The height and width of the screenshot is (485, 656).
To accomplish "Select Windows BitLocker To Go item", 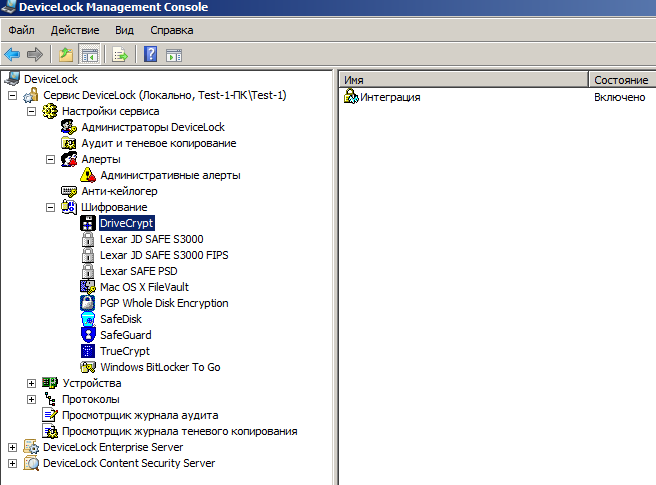I will (x=160, y=367).
